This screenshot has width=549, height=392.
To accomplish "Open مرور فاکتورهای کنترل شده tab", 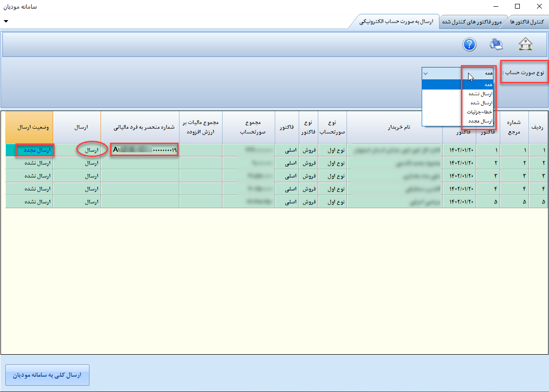I will (x=471, y=22).
